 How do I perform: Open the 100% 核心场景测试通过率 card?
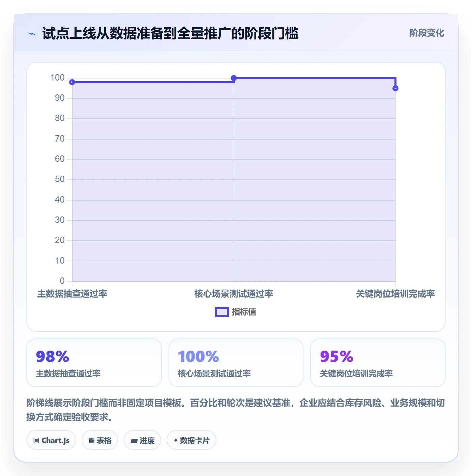[x=236, y=363]
